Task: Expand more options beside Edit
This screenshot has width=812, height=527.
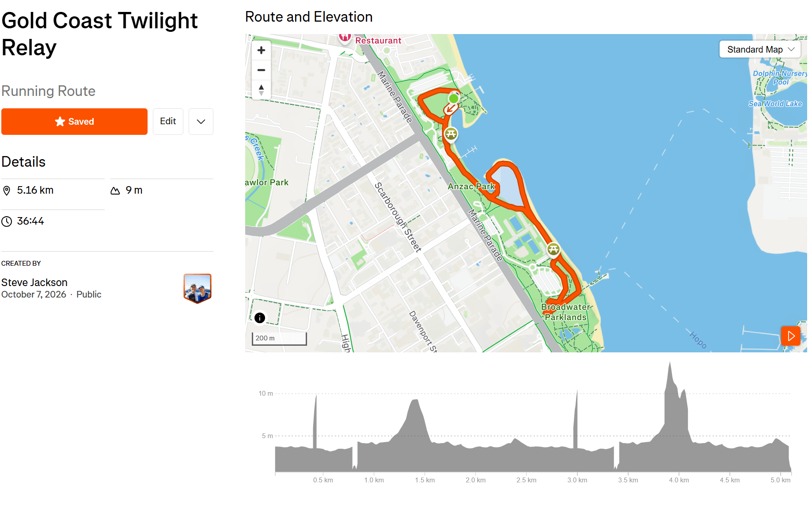Action: tap(201, 122)
